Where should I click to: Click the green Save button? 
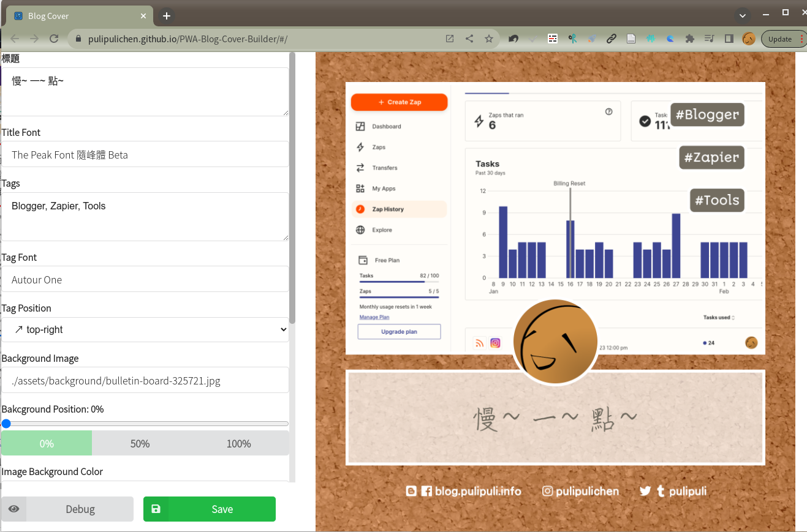click(x=210, y=509)
